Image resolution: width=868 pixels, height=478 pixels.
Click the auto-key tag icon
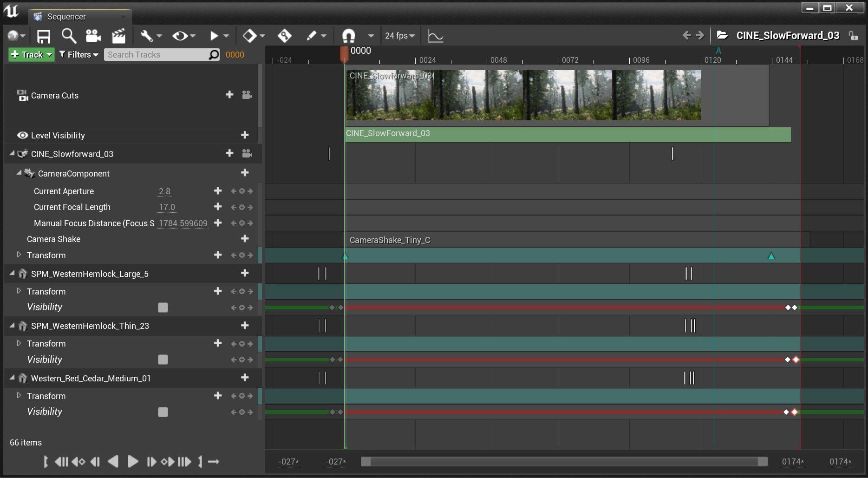pos(284,36)
